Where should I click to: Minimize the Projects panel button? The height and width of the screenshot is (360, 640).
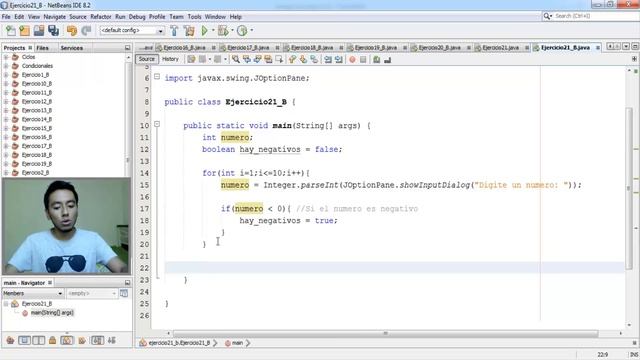pos(127,48)
